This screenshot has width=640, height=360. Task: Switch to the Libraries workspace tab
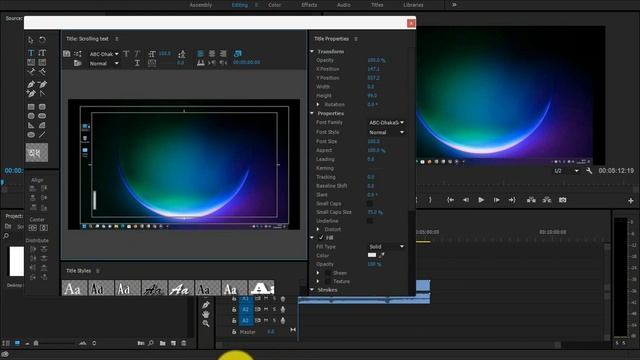pyautogui.click(x=413, y=5)
